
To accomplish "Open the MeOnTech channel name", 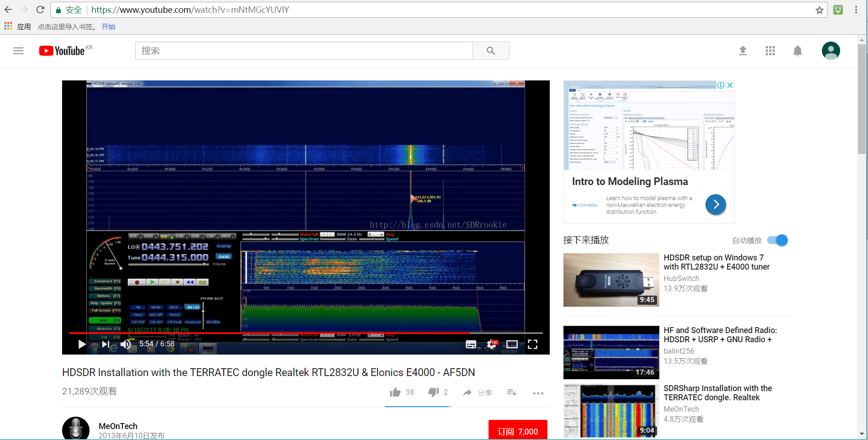I will [118, 426].
